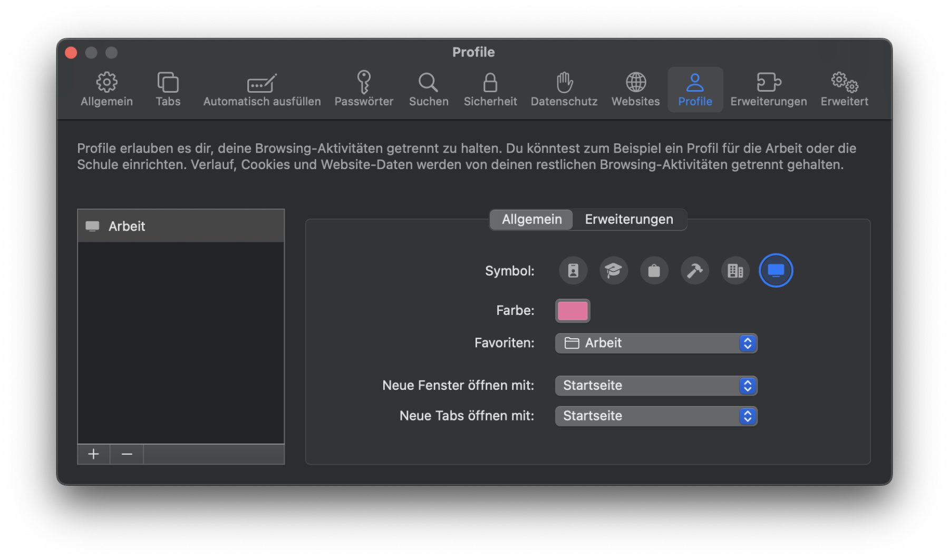Choose the ID badge profile symbol

pyautogui.click(x=573, y=271)
